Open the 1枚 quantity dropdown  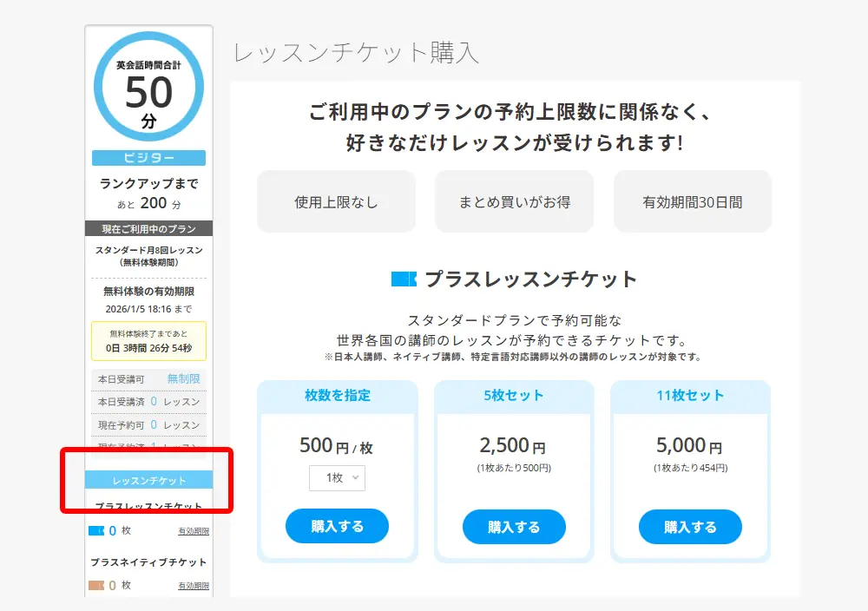pyautogui.click(x=337, y=478)
